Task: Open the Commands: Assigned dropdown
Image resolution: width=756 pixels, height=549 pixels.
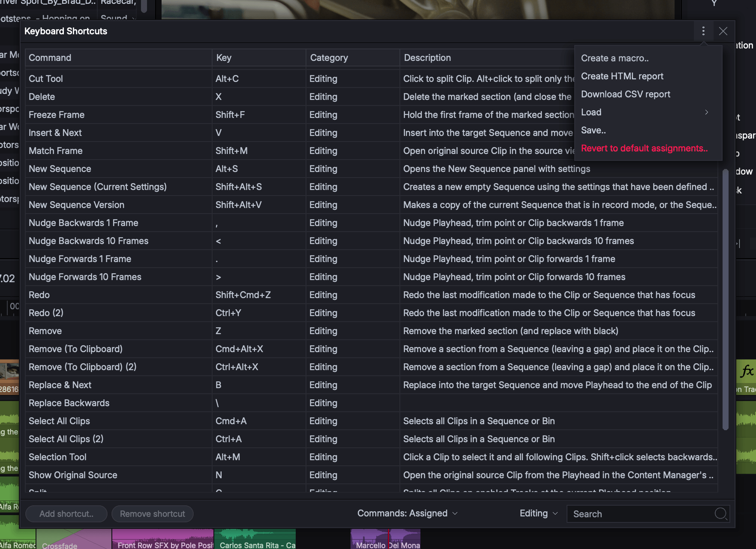Action: pos(407,513)
